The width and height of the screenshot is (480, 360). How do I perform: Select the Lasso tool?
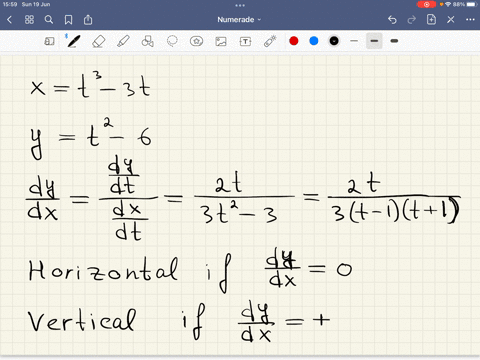coord(172,41)
